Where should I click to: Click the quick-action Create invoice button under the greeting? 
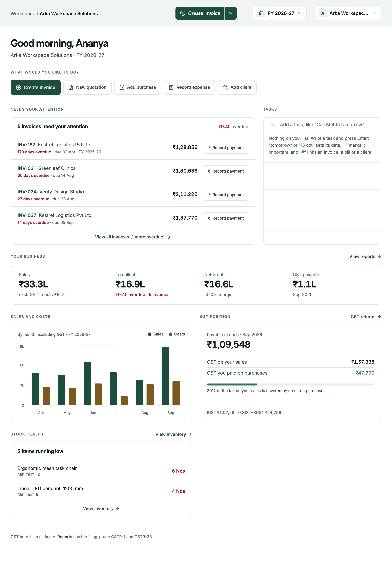36,87
